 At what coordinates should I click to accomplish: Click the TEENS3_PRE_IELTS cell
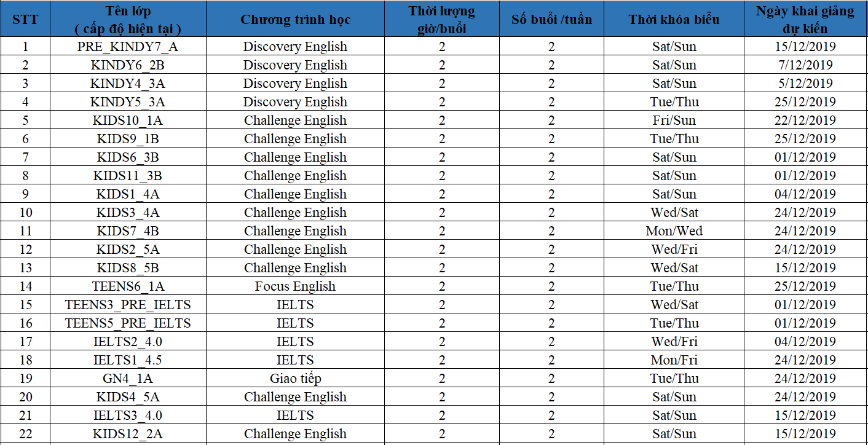click(x=128, y=305)
